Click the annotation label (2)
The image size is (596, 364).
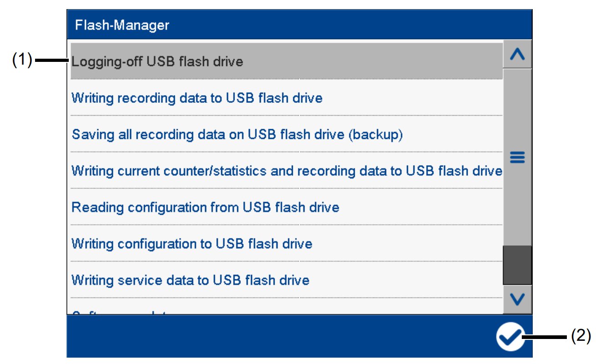click(x=580, y=336)
